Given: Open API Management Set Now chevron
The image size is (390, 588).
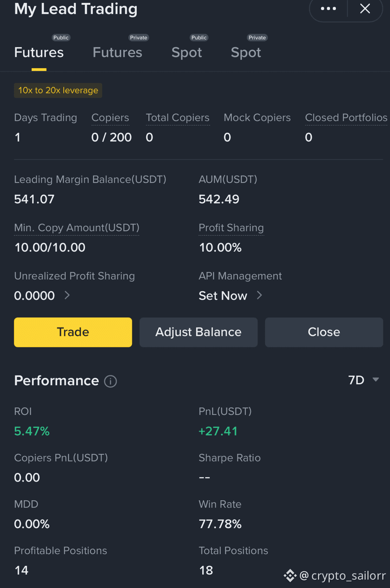Looking at the screenshot, I should [x=259, y=295].
